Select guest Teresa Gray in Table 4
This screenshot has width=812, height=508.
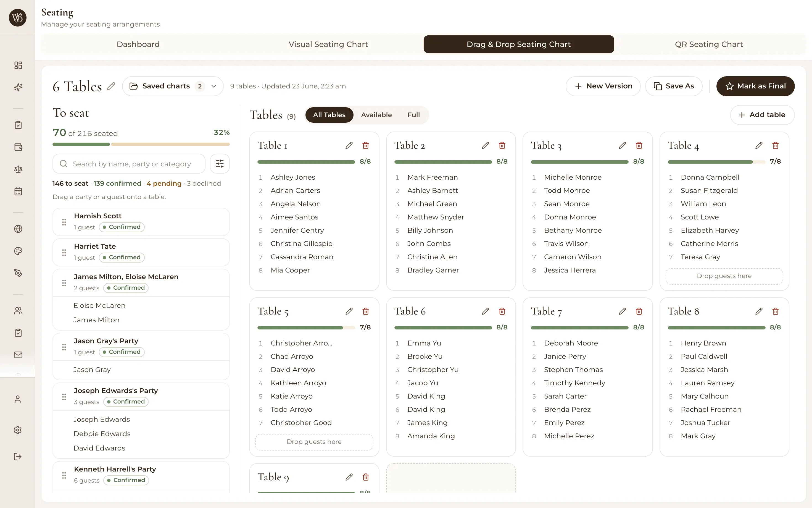tap(700, 257)
